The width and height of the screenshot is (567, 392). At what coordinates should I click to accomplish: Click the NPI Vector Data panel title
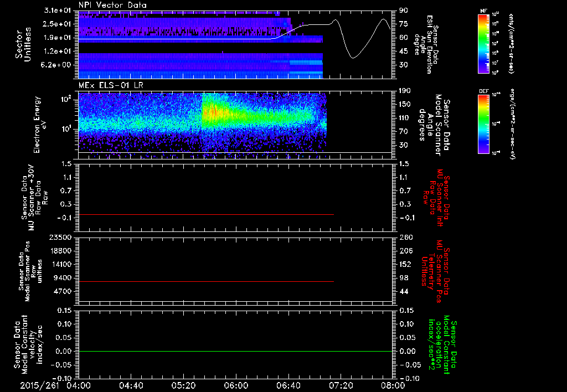point(112,5)
